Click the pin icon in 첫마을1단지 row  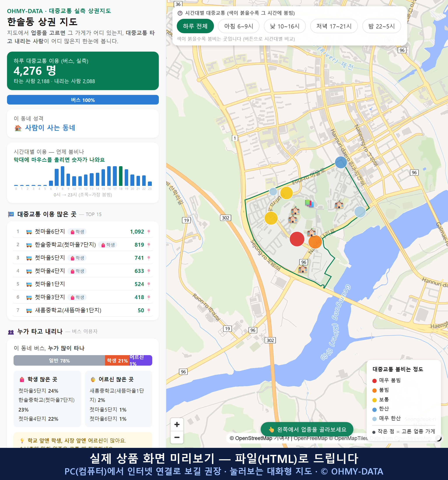149,284
